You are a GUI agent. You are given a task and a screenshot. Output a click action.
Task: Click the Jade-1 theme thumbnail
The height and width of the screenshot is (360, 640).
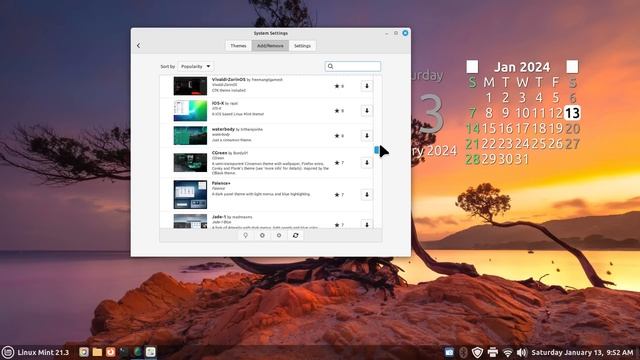coord(190,221)
